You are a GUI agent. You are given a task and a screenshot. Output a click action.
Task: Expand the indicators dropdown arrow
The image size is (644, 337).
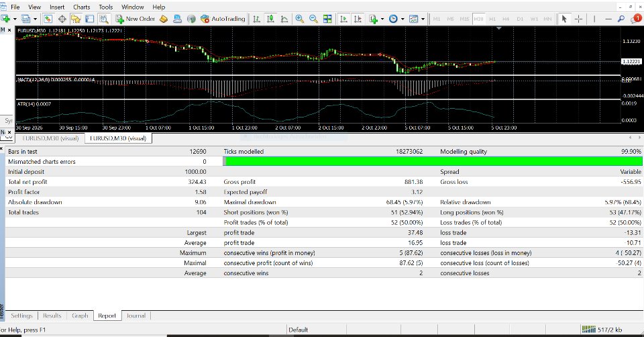pos(382,19)
